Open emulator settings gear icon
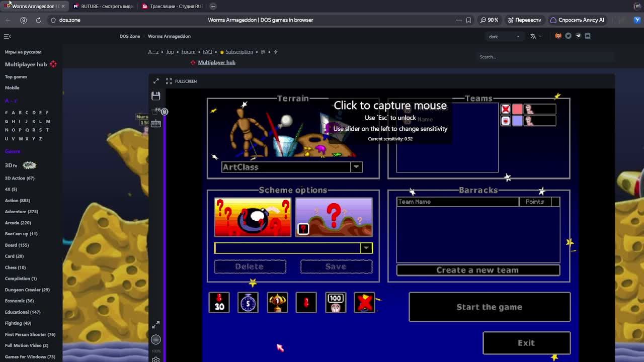Image resolution: width=644 pixels, height=362 pixels. (156, 359)
